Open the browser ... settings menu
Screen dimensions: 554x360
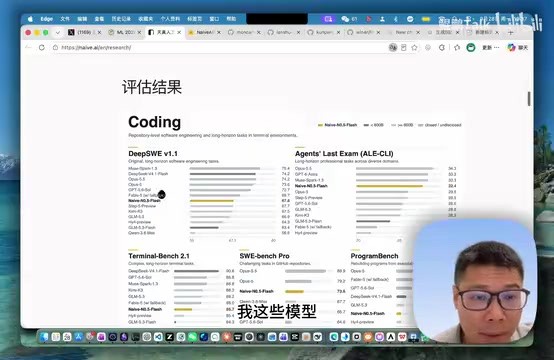click(x=496, y=47)
